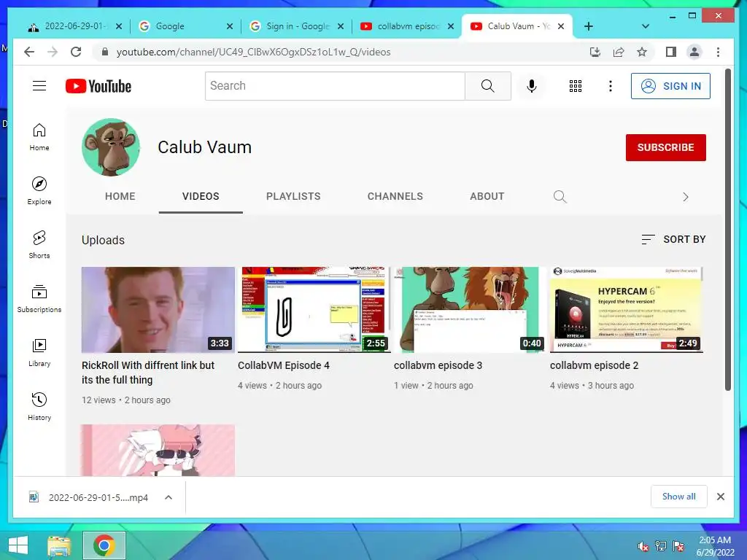This screenshot has width=747, height=560.
Task: Click Calub Vaum channel avatar
Action: pos(111,147)
